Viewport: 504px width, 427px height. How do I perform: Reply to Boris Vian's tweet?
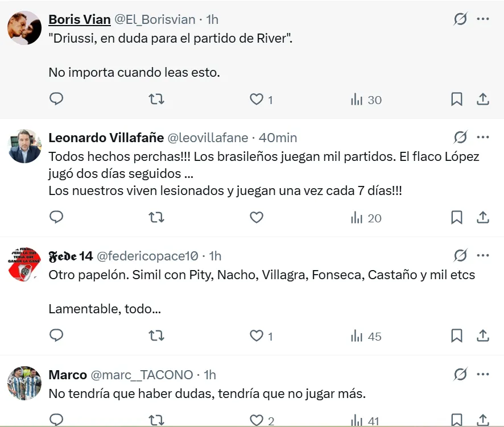tap(56, 100)
